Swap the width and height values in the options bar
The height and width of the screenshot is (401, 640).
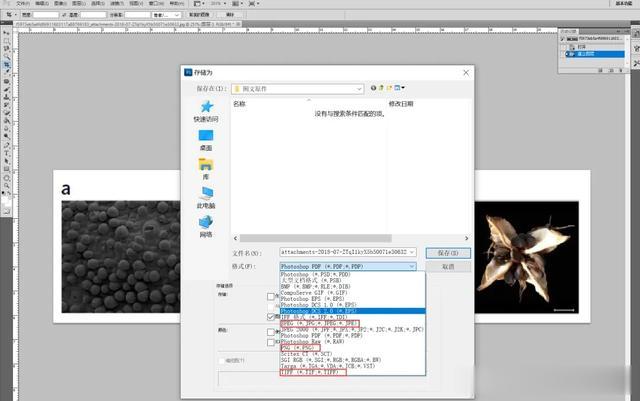click(x=64, y=15)
